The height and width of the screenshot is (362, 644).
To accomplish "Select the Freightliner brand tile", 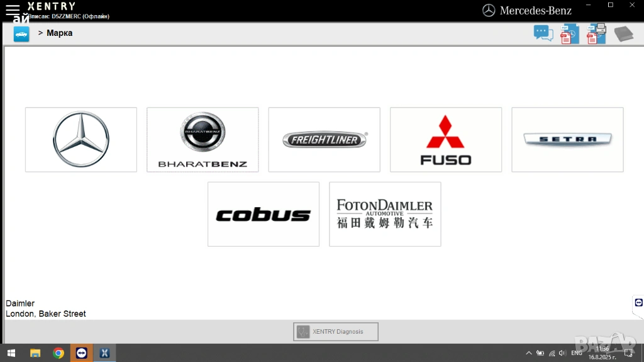I will click(324, 140).
